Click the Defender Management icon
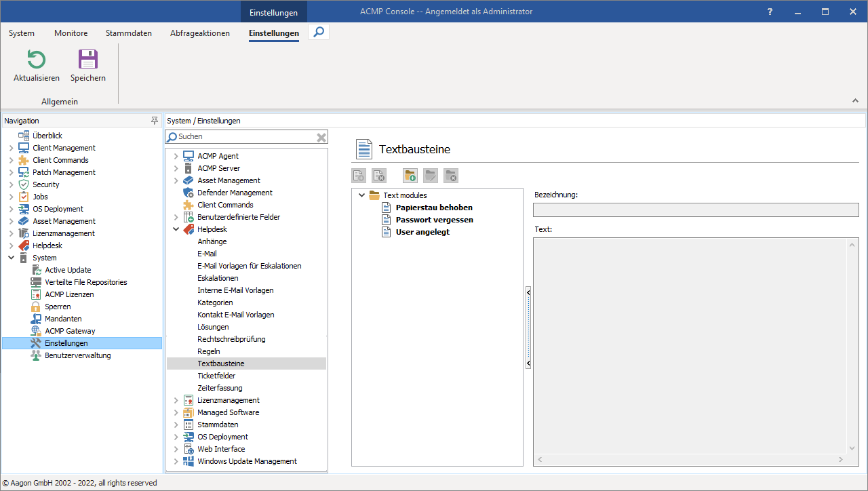 point(189,193)
